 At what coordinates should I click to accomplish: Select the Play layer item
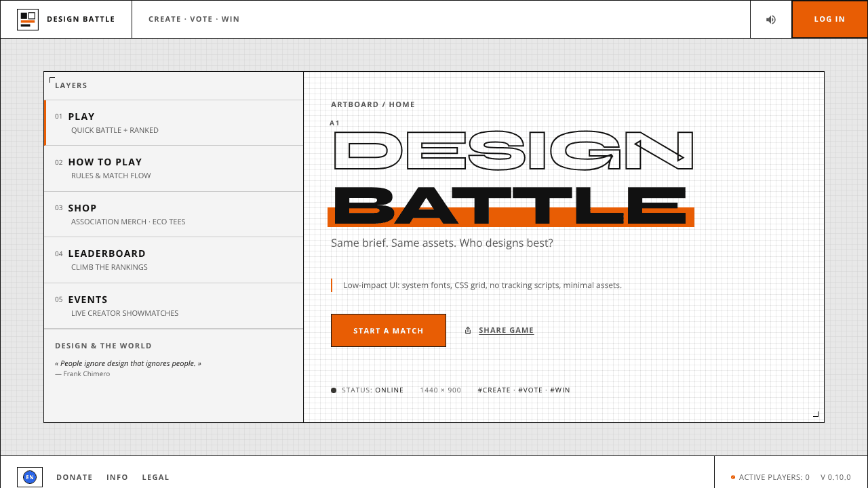174,123
